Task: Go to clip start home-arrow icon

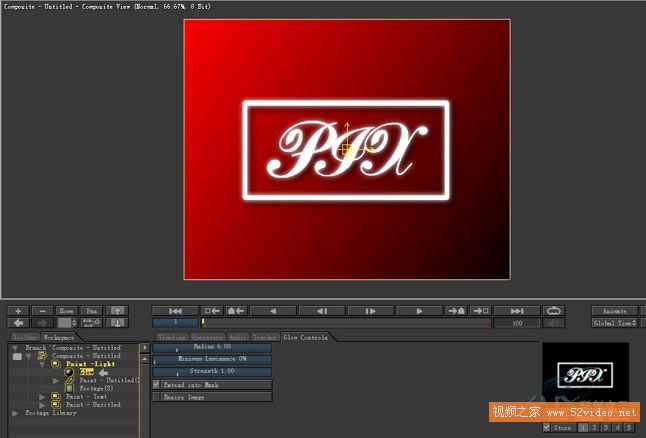Action: pyautogui.click(x=236, y=311)
